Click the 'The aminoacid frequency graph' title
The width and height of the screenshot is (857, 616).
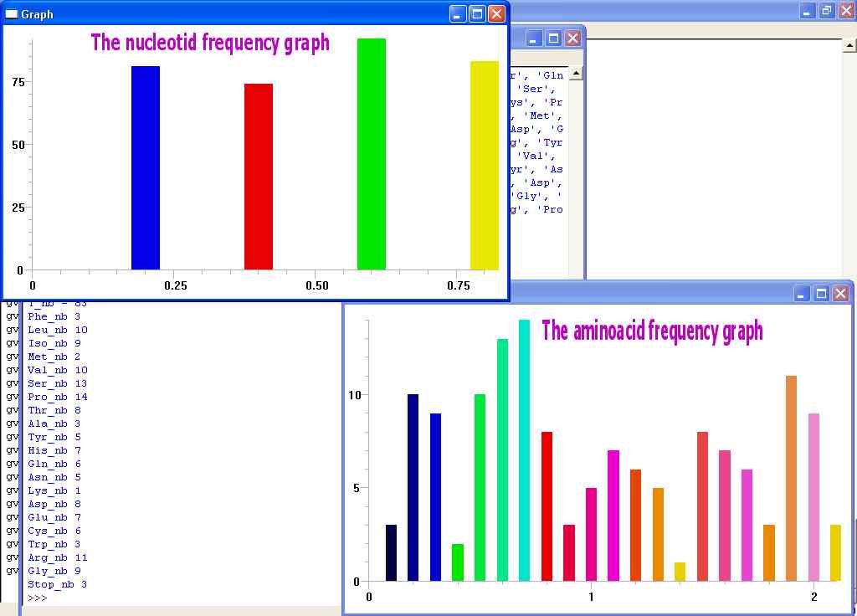653,332
